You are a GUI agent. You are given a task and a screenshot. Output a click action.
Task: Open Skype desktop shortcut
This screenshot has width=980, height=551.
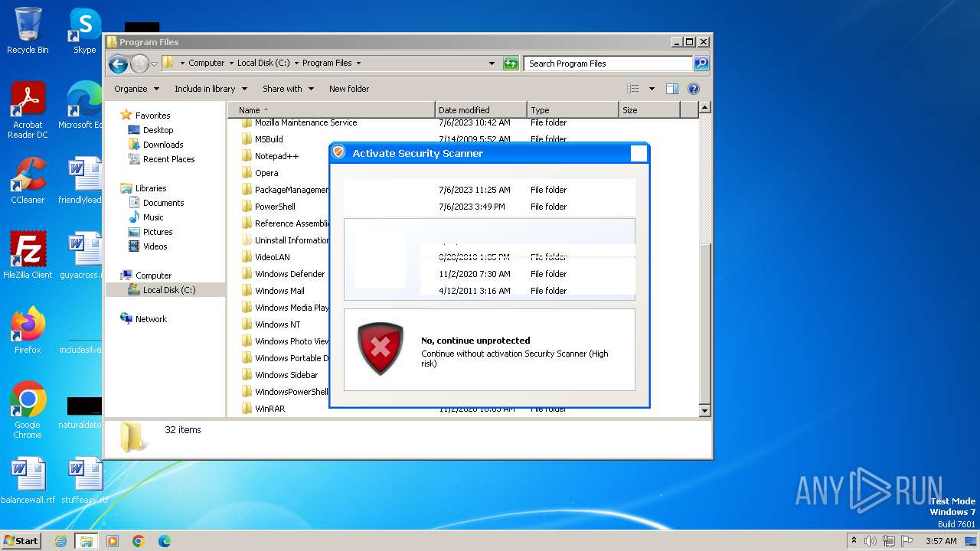click(x=84, y=31)
